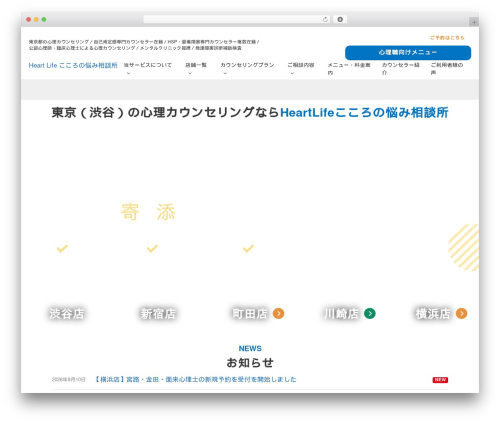Image resolution: width=500 pixels, height=423 pixels.
Task: Open the ご利用者様の声 menu item
Action: click(447, 68)
